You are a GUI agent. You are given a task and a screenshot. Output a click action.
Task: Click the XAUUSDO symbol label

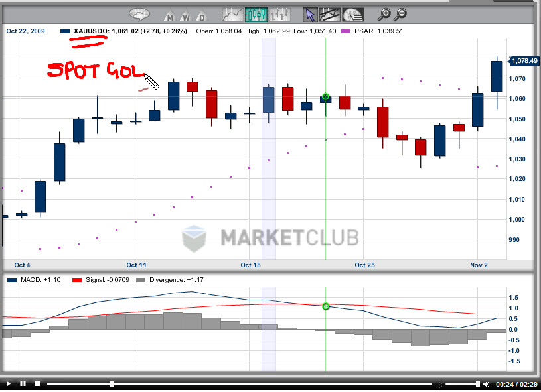(x=90, y=31)
